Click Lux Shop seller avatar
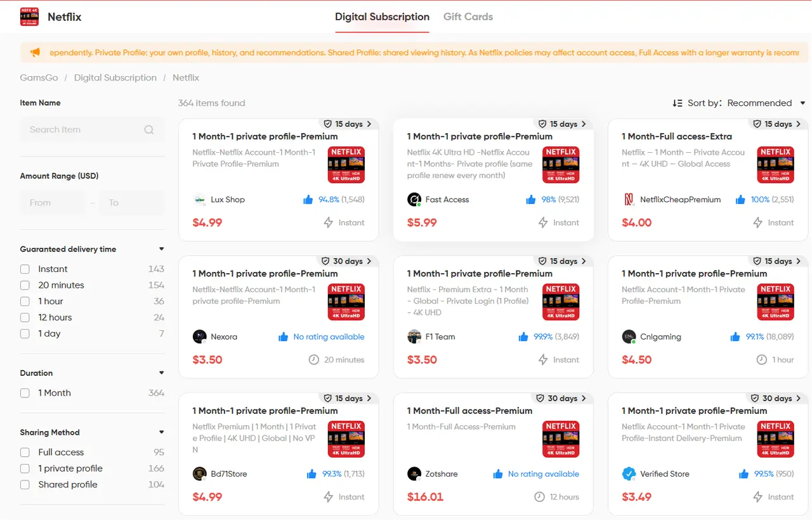This screenshot has height=521, width=812. (x=199, y=200)
